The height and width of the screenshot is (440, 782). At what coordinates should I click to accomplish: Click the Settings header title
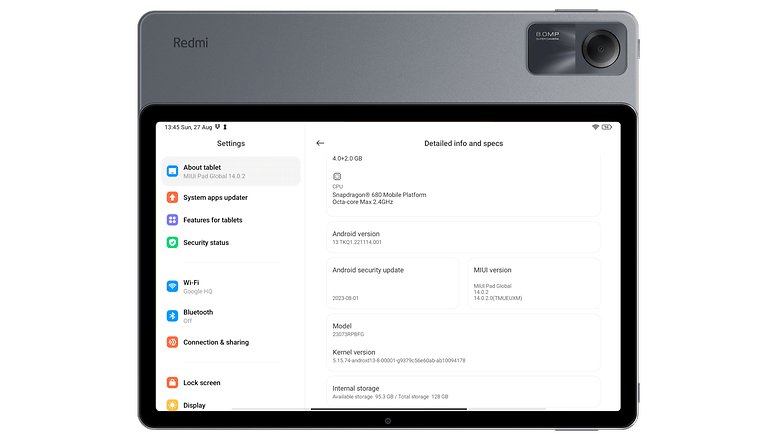[231, 143]
